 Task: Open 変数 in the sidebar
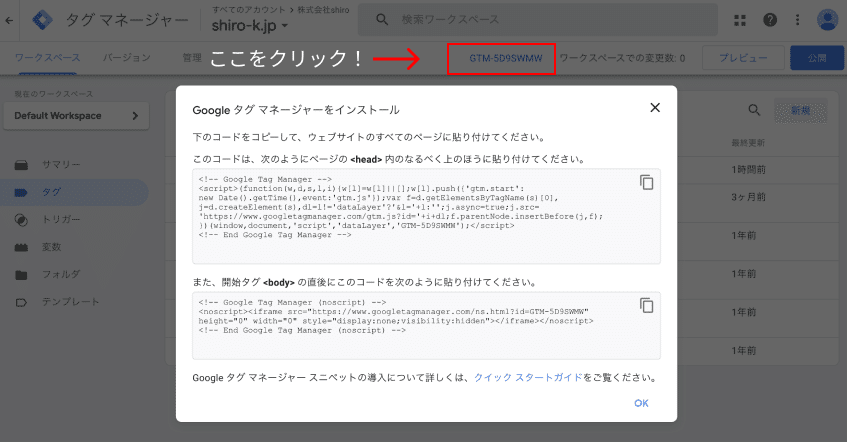point(51,247)
